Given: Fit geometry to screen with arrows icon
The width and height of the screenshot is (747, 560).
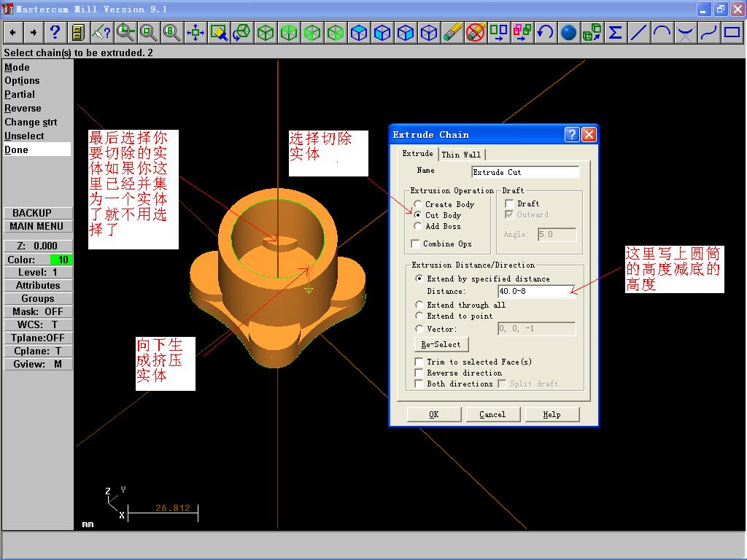Looking at the screenshot, I should (196, 33).
